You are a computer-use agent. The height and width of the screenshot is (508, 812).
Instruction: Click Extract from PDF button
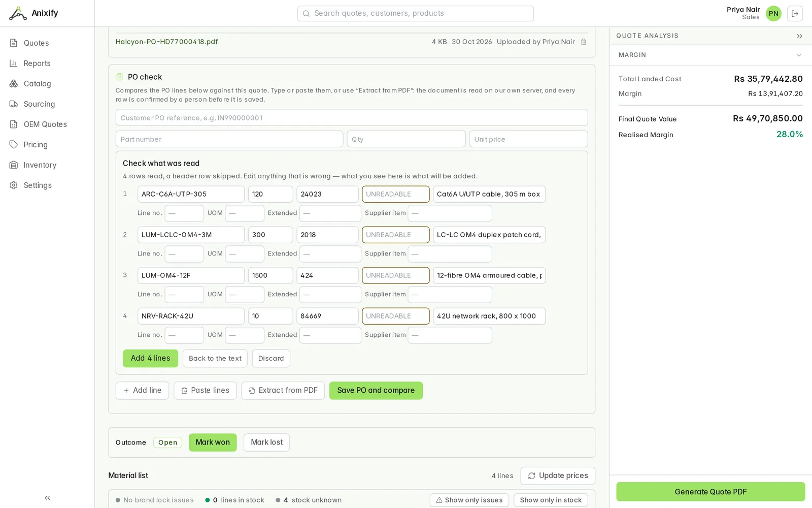click(x=283, y=391)
